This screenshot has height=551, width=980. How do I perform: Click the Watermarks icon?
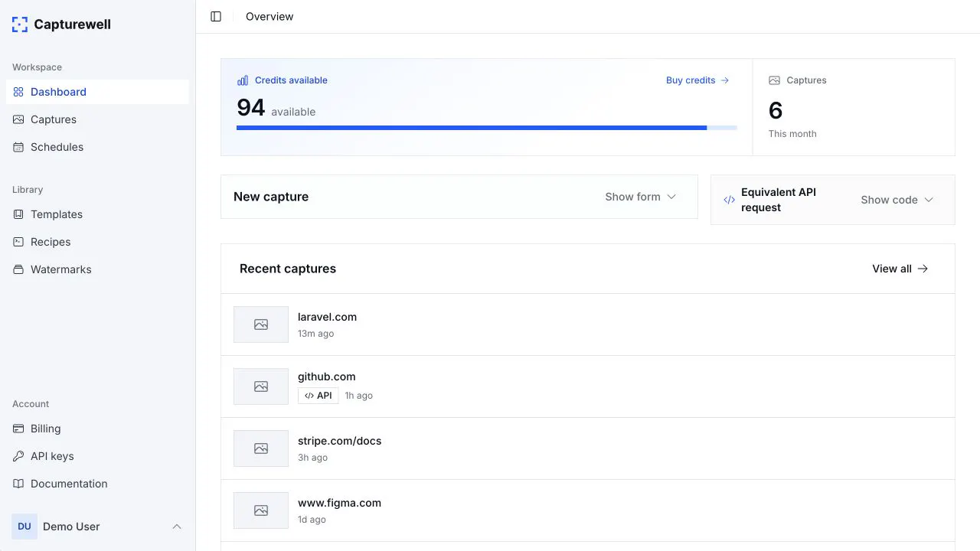pos(18,269)
